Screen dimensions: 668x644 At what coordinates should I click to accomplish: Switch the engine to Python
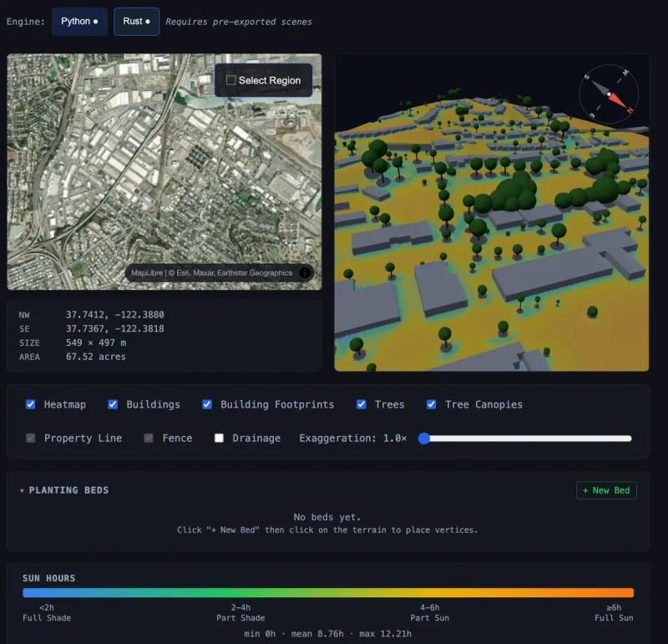pyautogui.click(x=79, y=21)
